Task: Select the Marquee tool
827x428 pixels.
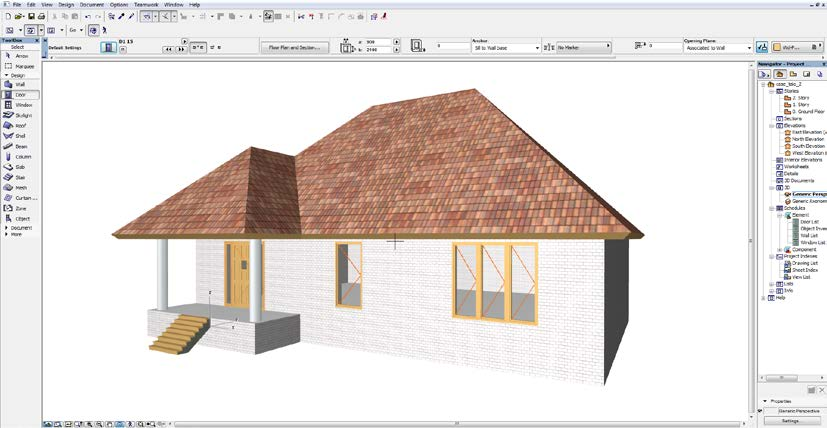Action: (x=19, y=66)
